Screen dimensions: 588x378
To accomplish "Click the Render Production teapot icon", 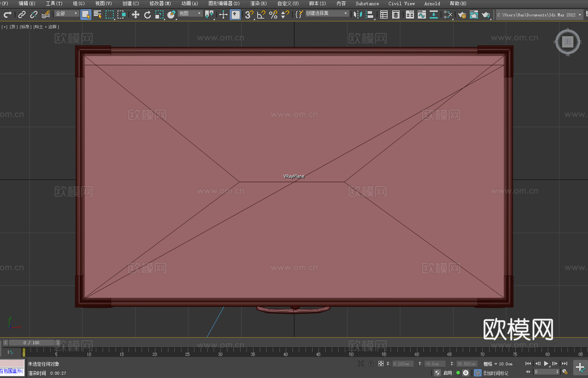I will [x=486, y=14].
